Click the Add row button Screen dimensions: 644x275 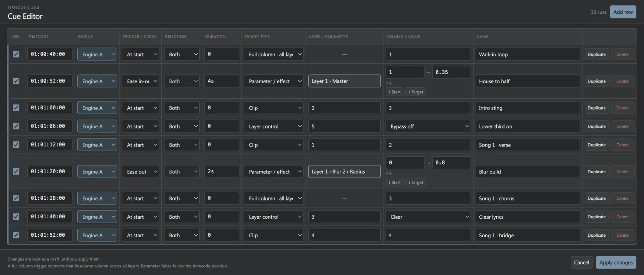point(623,12)
